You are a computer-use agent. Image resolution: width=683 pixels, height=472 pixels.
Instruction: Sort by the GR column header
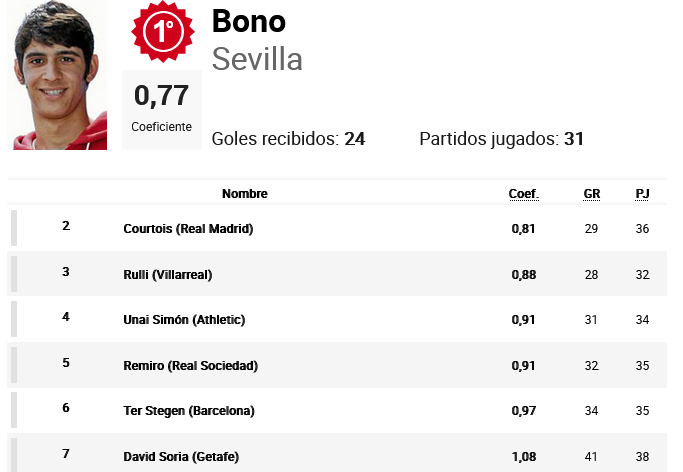tap(592, 194)
